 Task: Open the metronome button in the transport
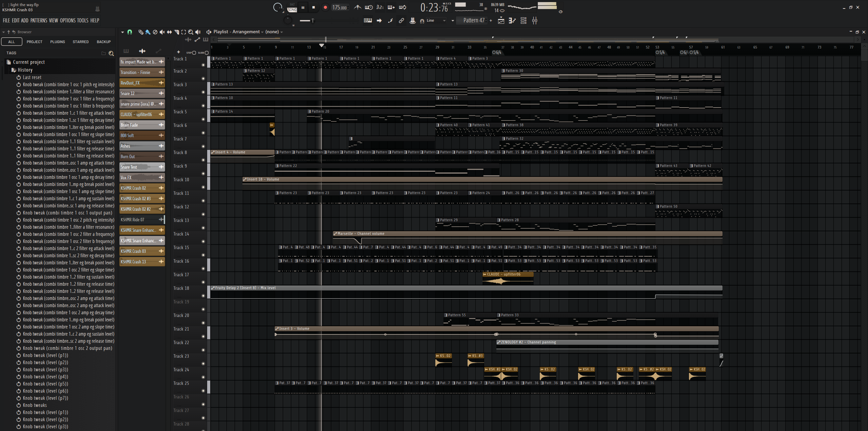[x=357, y=7]
